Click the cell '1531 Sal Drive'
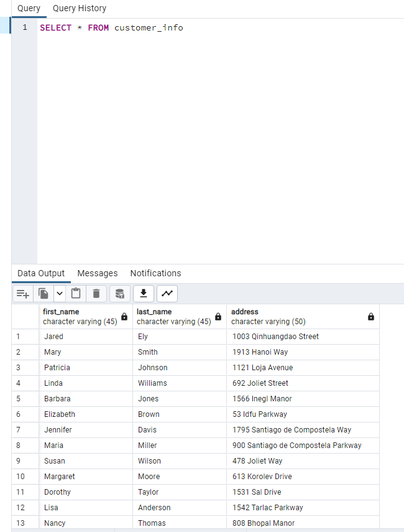The image size is (404, 532). point(303,493)
